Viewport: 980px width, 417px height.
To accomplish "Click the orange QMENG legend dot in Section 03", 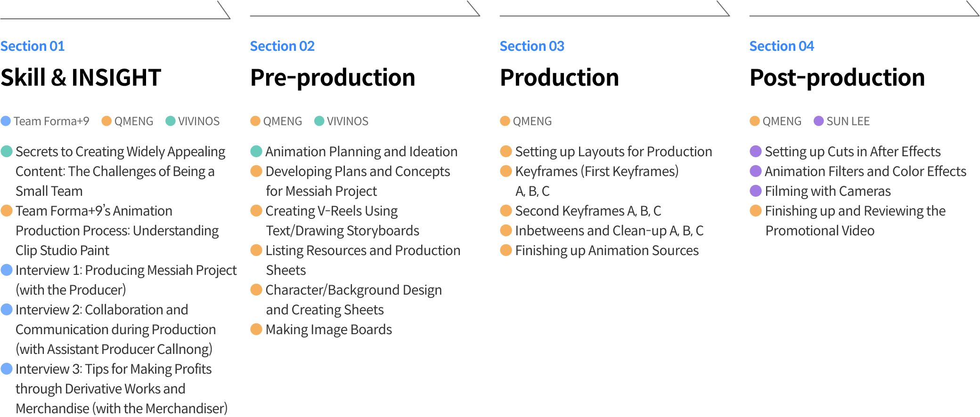I will (x=505, y=121).
